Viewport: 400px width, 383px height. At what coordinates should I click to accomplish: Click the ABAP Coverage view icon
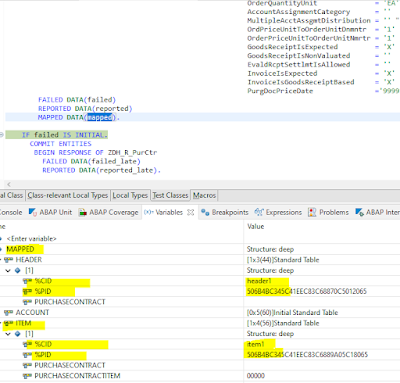coord(82,212)
